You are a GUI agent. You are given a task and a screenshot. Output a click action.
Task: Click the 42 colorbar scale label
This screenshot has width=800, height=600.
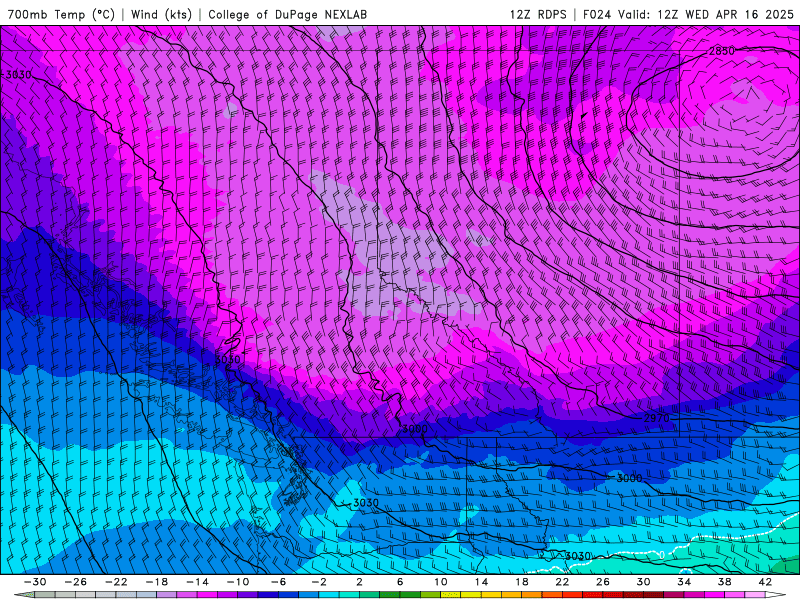click(765, 582)
